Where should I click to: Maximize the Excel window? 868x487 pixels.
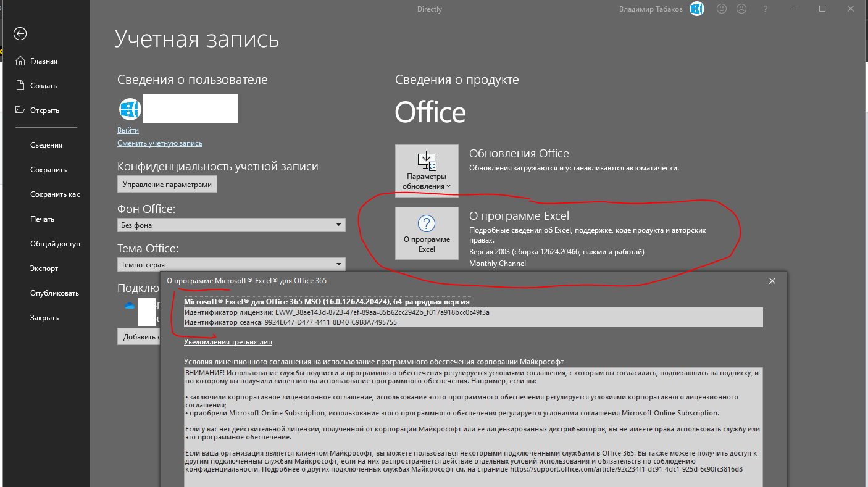click(822, 9)
